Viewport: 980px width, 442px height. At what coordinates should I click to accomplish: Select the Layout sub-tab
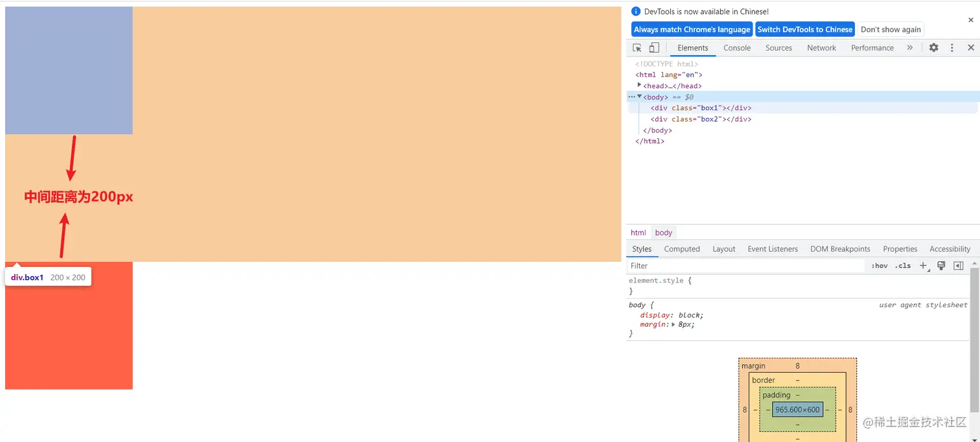pyautogui.click(x=724, y=249)
